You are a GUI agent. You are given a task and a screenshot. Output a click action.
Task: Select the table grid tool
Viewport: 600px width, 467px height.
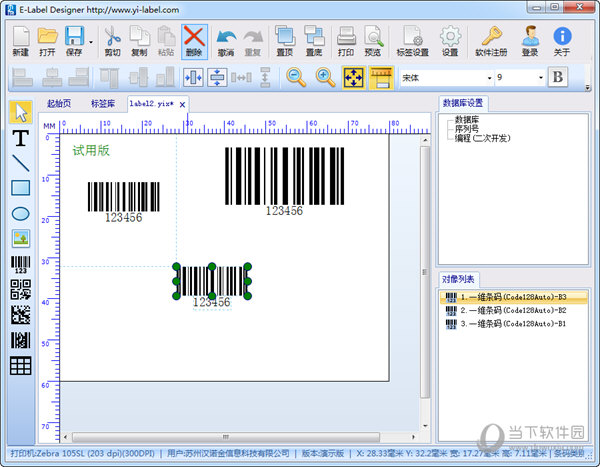21,366
